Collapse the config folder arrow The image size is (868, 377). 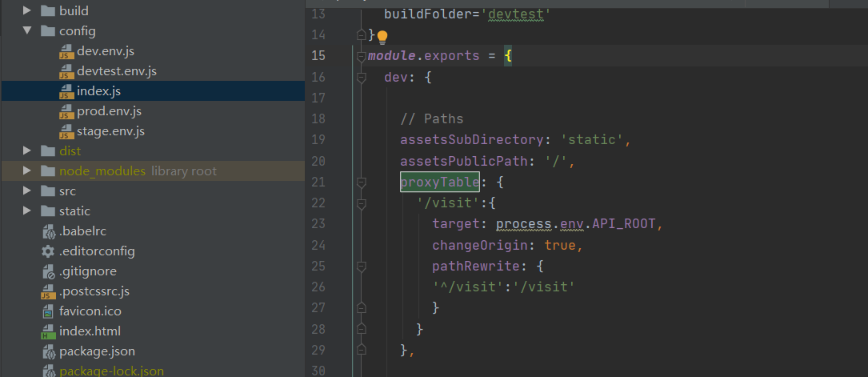coord(27,30)
